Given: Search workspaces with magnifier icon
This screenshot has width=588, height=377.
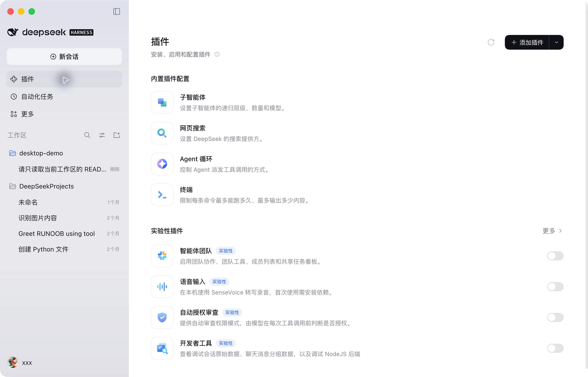Looking at the screenshot, I should tap(87, 135).
